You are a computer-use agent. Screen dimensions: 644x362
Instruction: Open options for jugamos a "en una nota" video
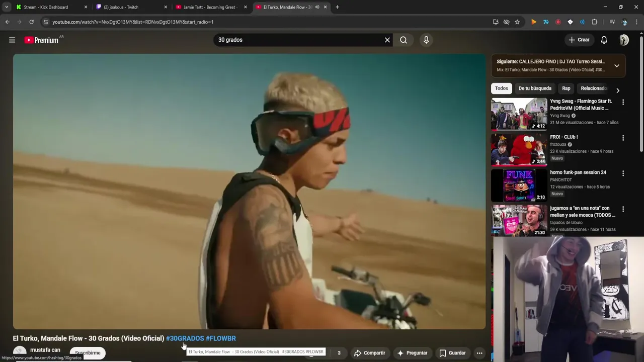pos(623,209)
